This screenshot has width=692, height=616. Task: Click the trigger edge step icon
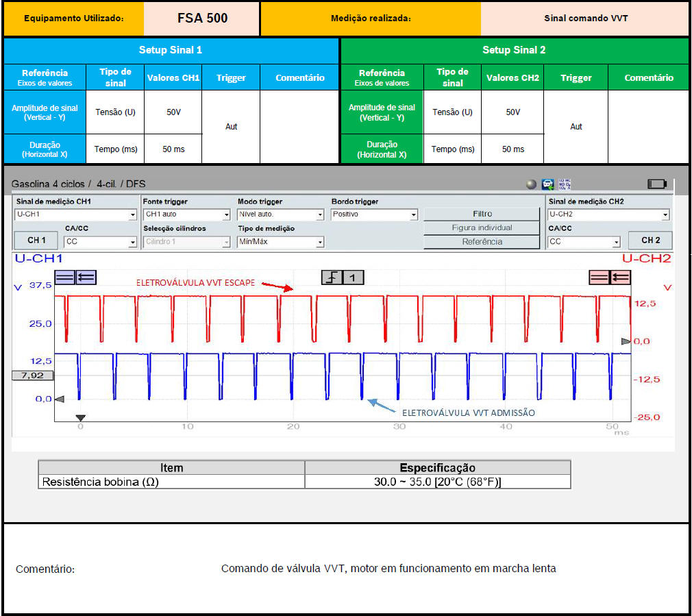[332, 277]
